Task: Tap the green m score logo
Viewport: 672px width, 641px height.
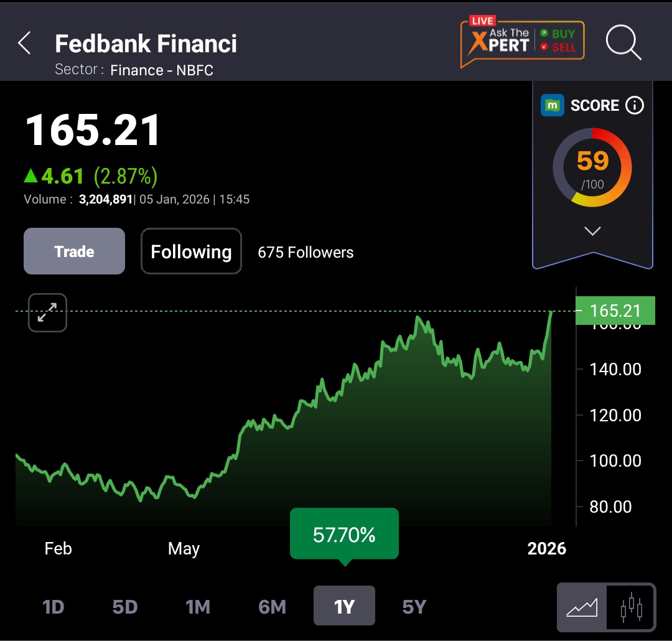Action: click(552, 105)
